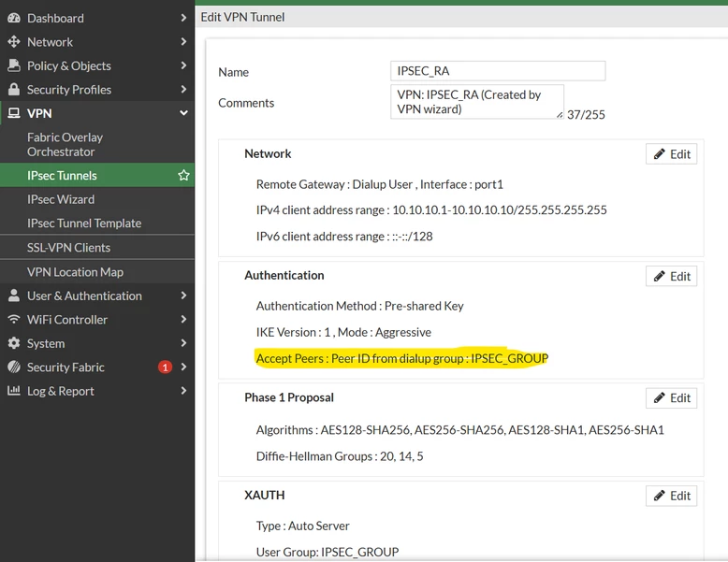The image size is (728, 562).
Task: Click the Network arrows icon in sidebar
Action: coord(14,42)
